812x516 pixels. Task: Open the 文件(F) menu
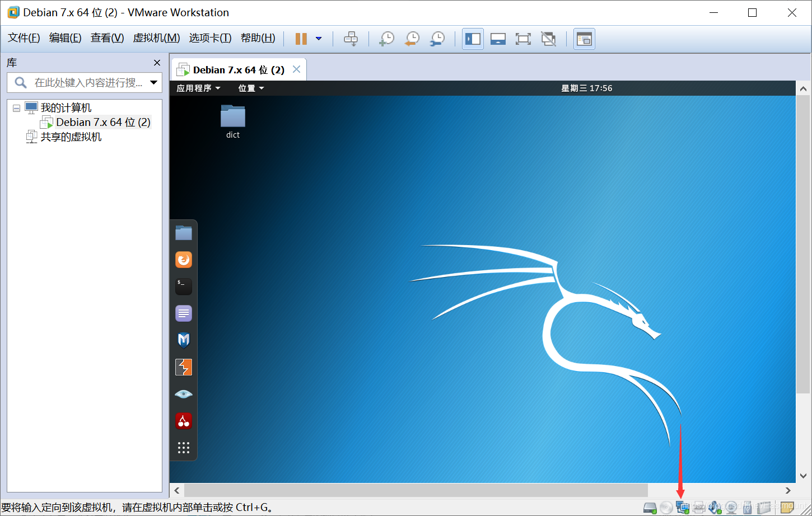click(x=24, y=38)
